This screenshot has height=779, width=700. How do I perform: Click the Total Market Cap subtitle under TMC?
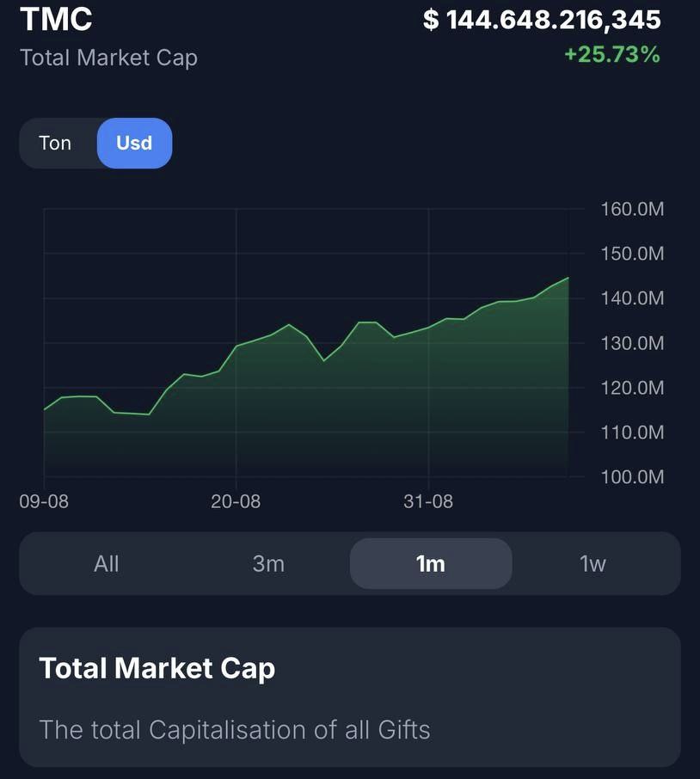(x=109, y=58)
